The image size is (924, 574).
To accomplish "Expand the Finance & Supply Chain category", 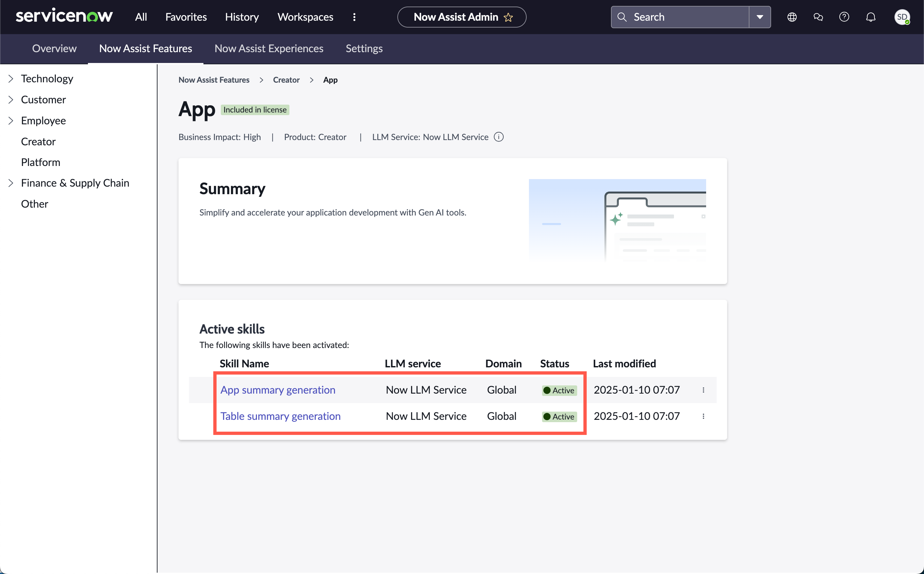I will pos(10,183).
